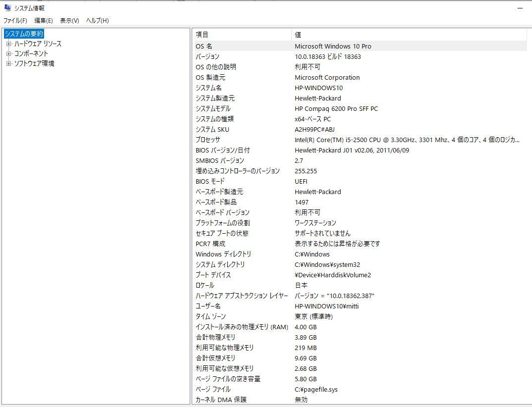Select the BIOS モード row
The image size is (532, 407).
pos(210,181)
